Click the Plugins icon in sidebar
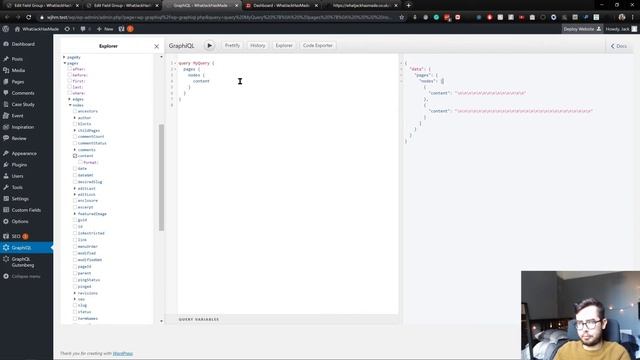The image size is (640, 360). 6,165
